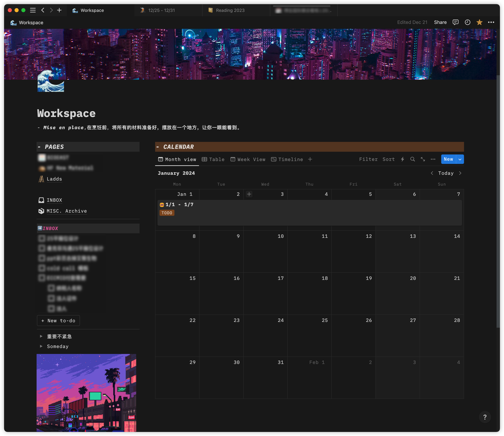Click the CALENDAR heading
Viewport: 504px width, 436px height.
point(178,147)
